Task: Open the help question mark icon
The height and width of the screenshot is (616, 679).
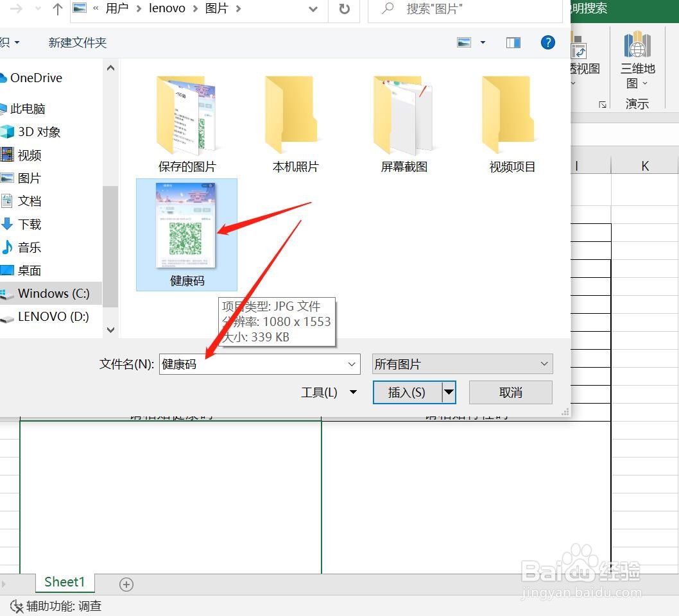Action: click(x=548, y=42)
